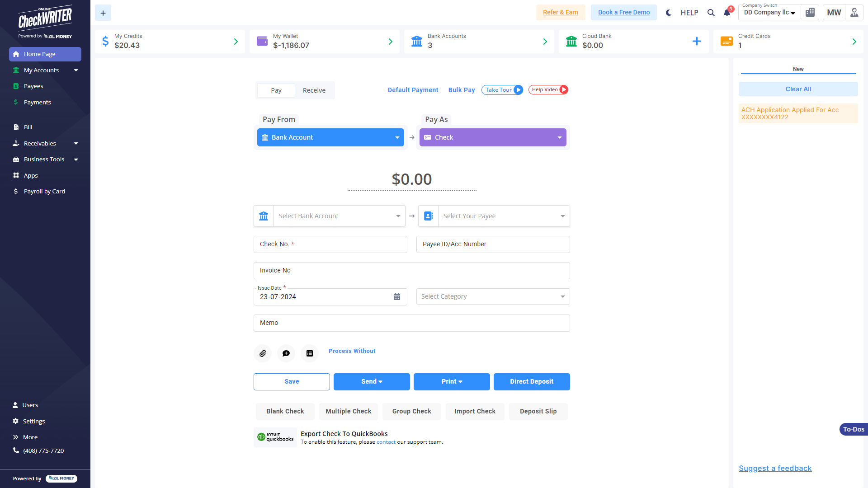Click the plus icon in Cloud Bank
The image size is (868, 488).
click(697, 42)
